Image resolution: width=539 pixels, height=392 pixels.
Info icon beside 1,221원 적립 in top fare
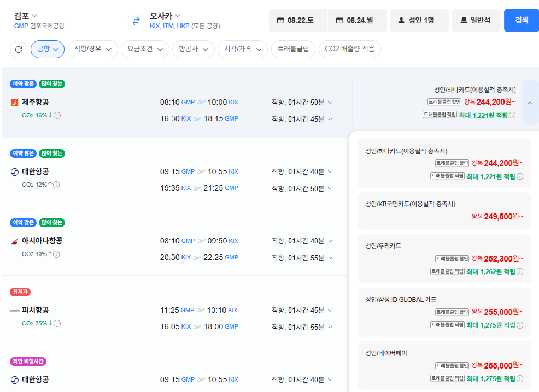512,115
